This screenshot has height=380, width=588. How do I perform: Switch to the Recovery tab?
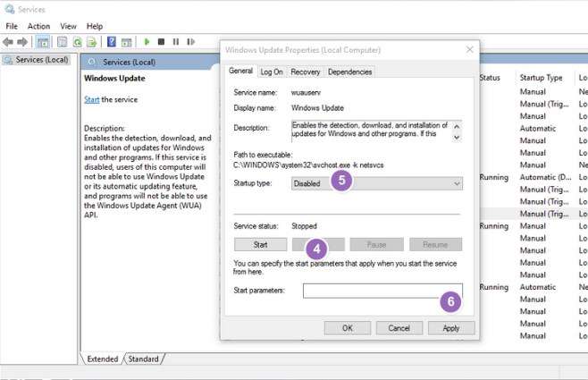coord(306,72)
